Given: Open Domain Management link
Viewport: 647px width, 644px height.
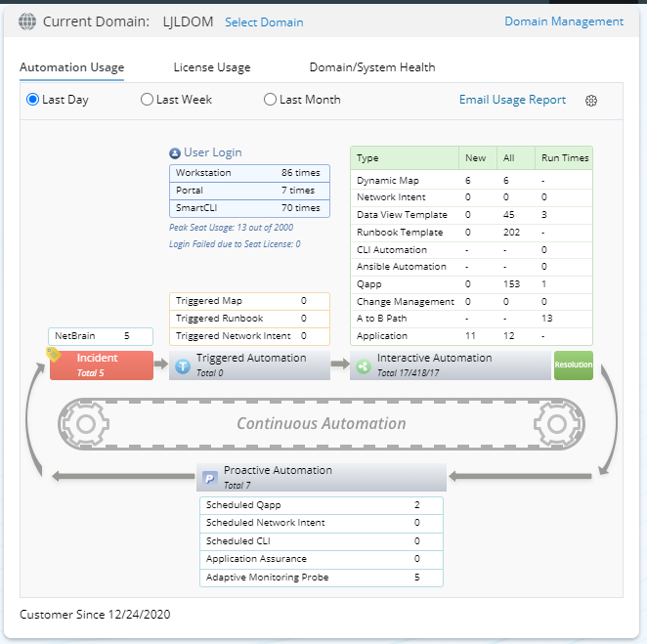Looking at the screenshot, I should click(564, 21).
